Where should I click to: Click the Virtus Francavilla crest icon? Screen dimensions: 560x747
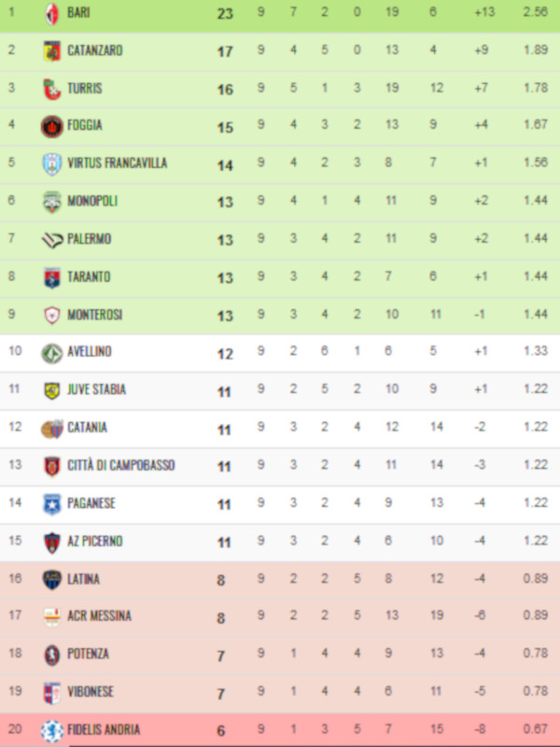tap(51, 163)
